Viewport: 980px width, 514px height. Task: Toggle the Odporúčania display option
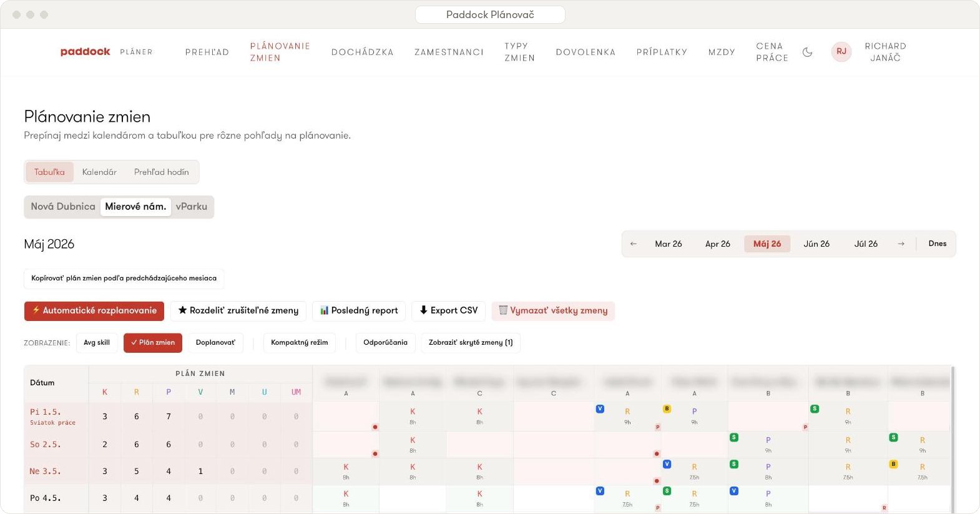(x=386, y=343)
